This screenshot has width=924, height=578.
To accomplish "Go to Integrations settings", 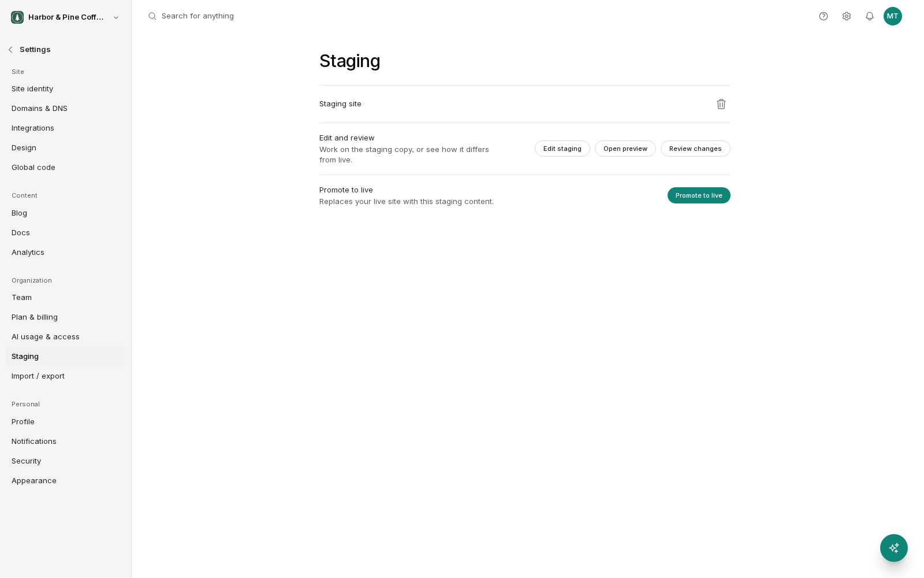I will [x=65, y=128].
